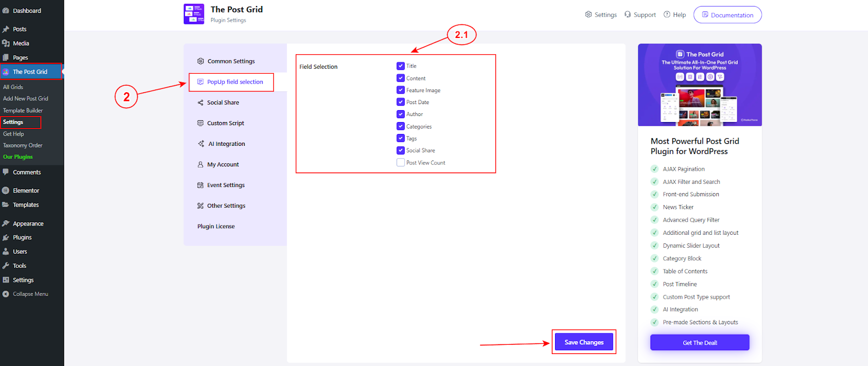Screen dimensions: 868x366
Task: Open Get Help submenu link
Action: pyautogui.click(x=14, y=134)
